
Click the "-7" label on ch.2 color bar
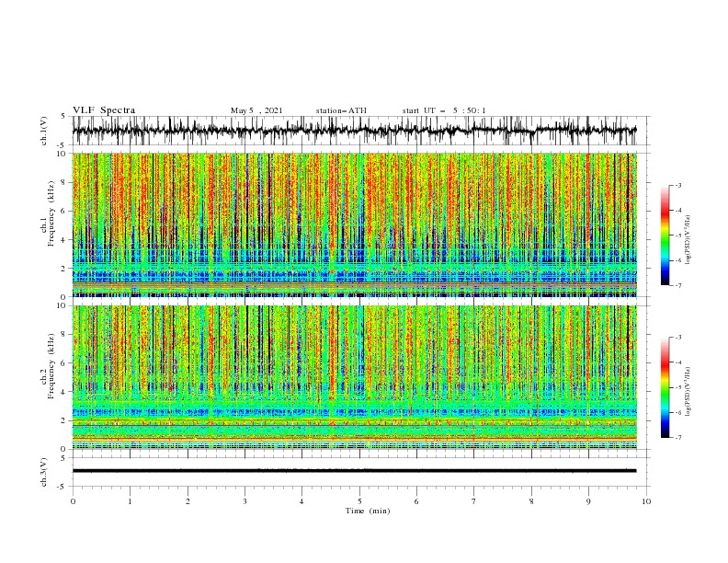point(678,438)
